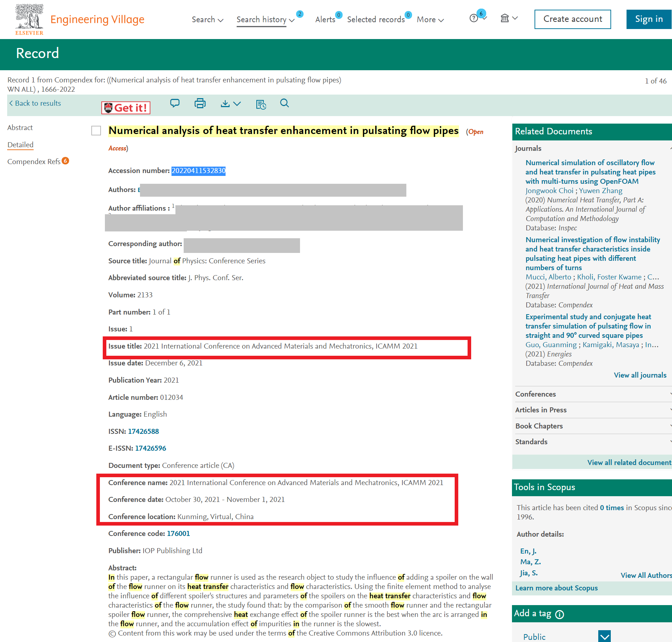672x642 pixels.
Task: Click author Yuwen Zhang
Action: (600, 191)
